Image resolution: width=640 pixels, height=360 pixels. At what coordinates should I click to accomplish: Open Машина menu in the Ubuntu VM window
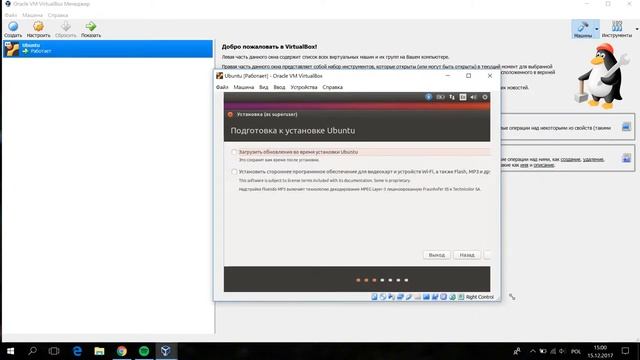tap(244, 87)
